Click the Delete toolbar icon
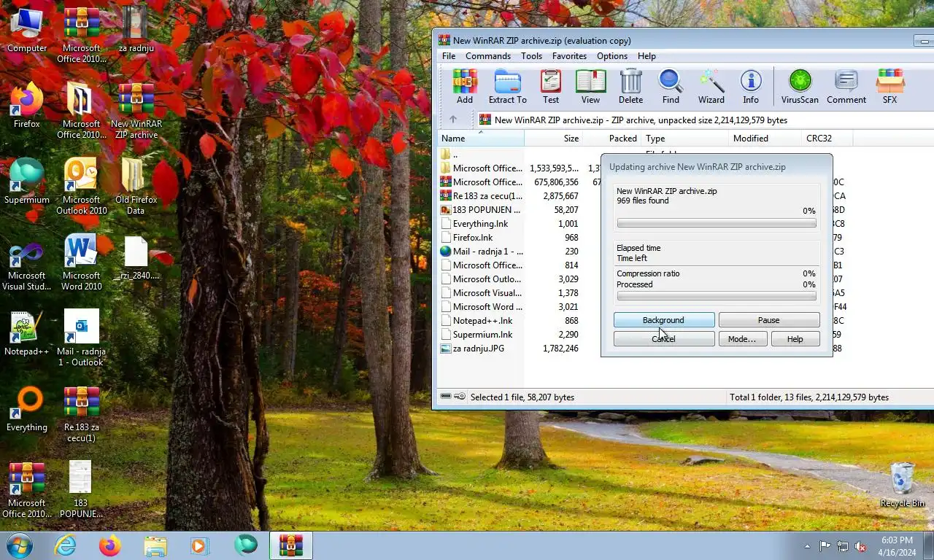 [630, 87]
